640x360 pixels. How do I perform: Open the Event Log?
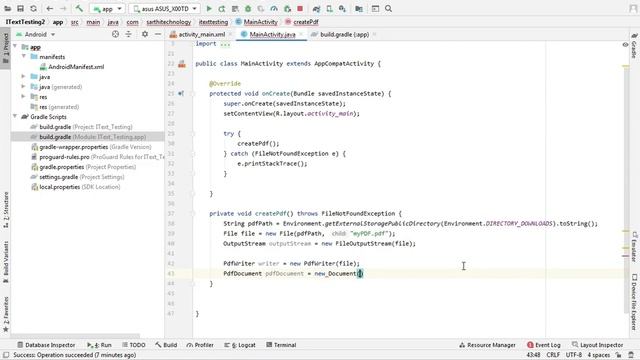[x=544, y=345]
